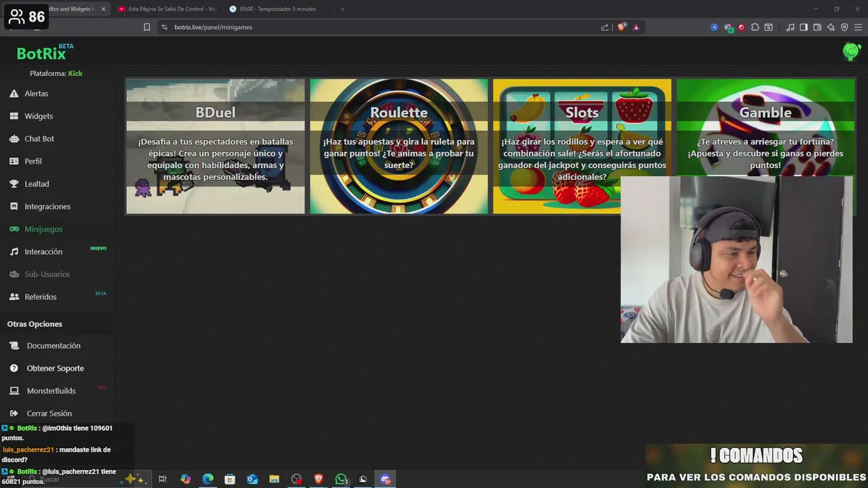Click the Brave Shields lion icon
868x488 pixels.
[x=621, y=27]
